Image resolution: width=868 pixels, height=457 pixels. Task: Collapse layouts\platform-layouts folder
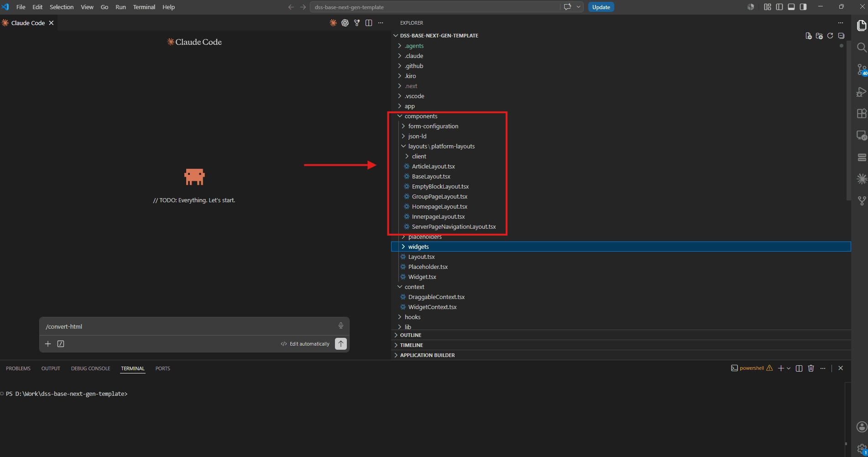[x=621, y=146]
